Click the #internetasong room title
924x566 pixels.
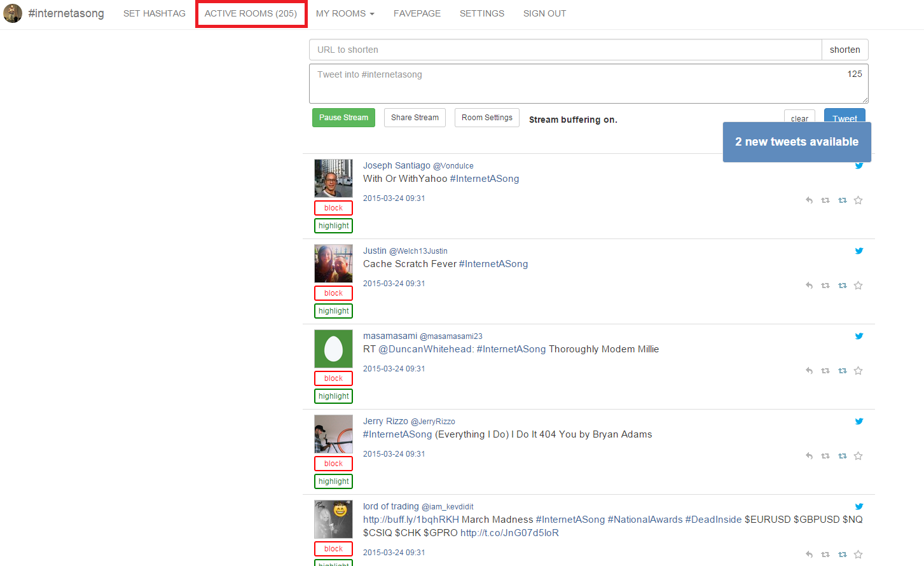(x=66, y=13)
